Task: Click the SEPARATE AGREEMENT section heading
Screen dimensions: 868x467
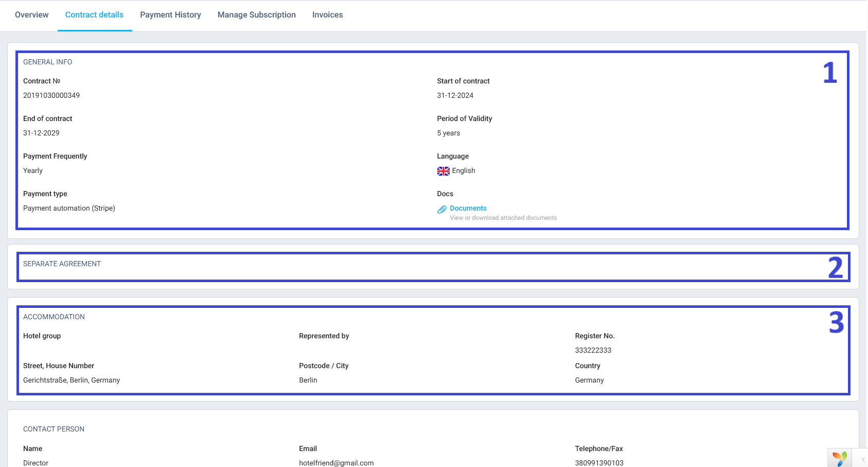Action: point(62,264)
